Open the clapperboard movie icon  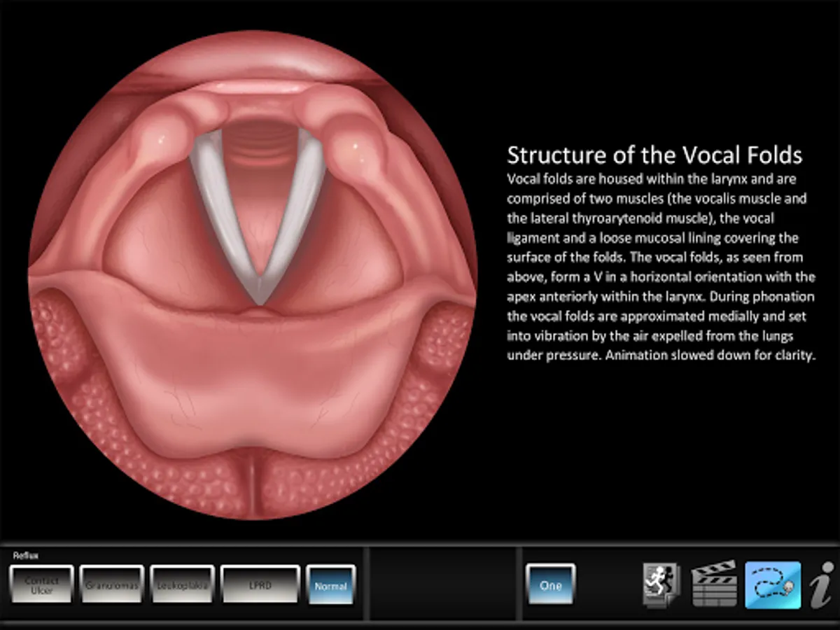point(714,584)
